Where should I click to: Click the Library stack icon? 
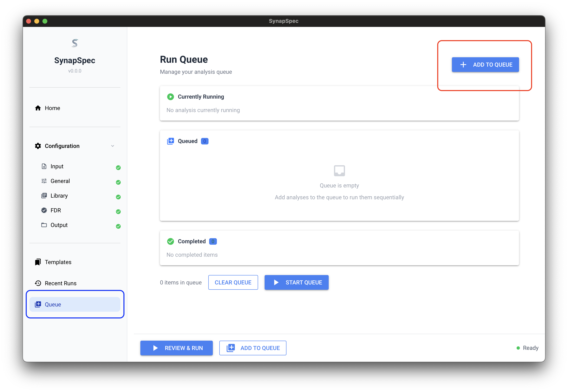coord(44,196)
